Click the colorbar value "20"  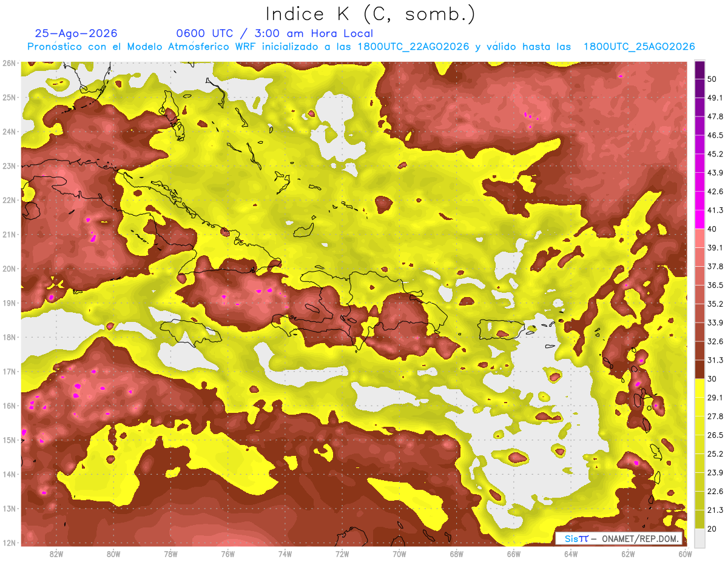tap(712, 529)
